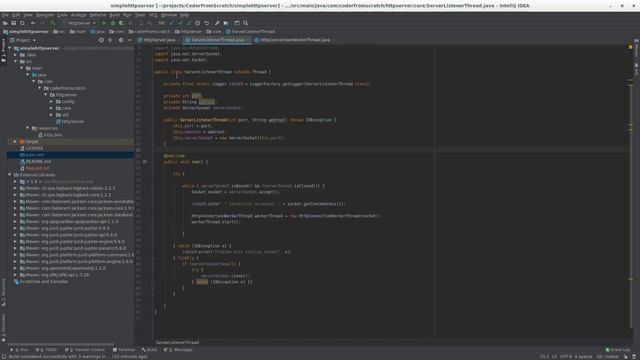This screenshot has height=360, width=640.
Task: Select README.md in project tree
Action: 35,162
